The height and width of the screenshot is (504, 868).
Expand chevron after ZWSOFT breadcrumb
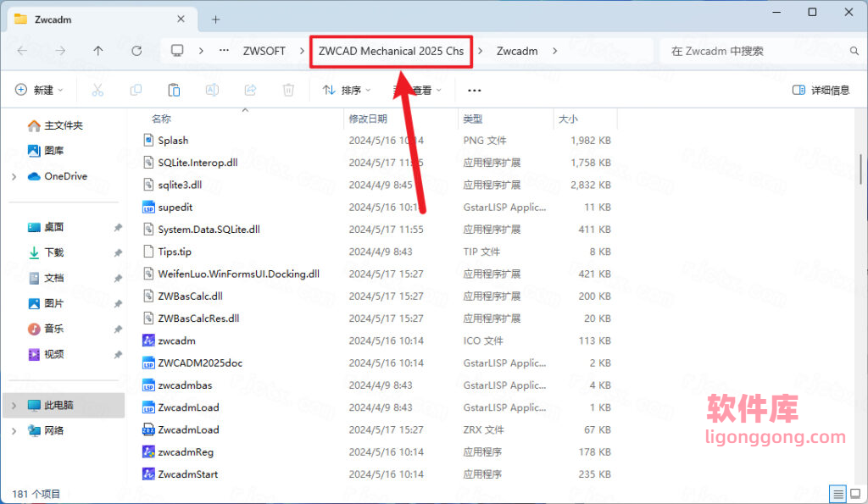pyautogui.click(x=302, y=51)
